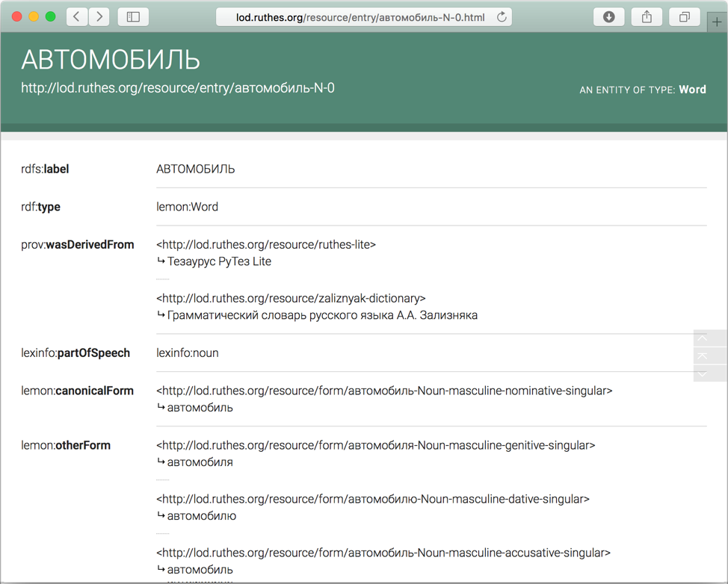Open the Share button in the toolbar
The image size is (728, 584).
[x=647, y=17]
